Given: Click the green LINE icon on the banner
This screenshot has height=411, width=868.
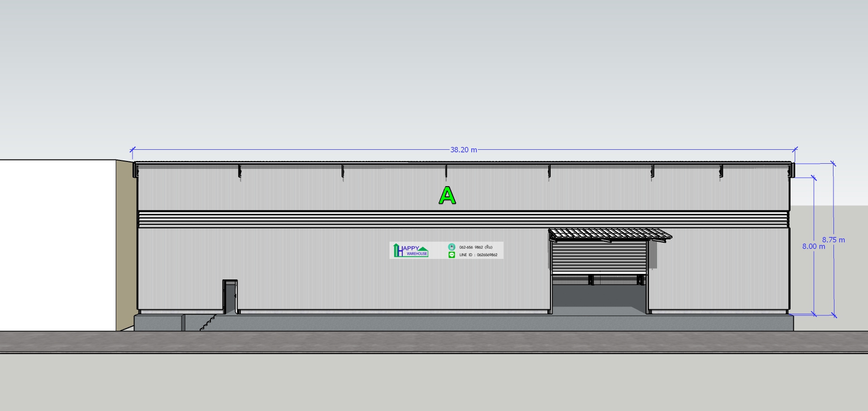Looking at the screenshot, I should pos(451,255).
